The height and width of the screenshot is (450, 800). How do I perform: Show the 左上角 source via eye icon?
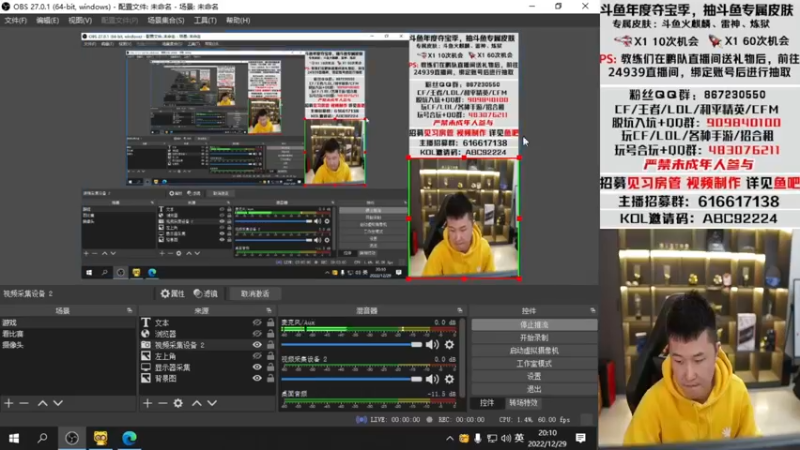[x=257, y=356]
